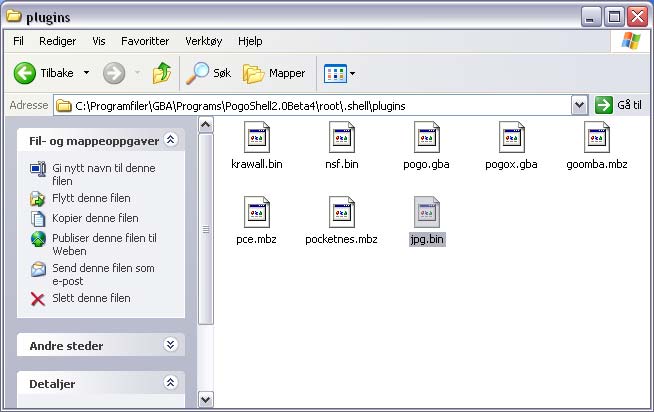The image size is (654, 412).
Task: Open the Favoritter menu
Action: pos(145,41)
